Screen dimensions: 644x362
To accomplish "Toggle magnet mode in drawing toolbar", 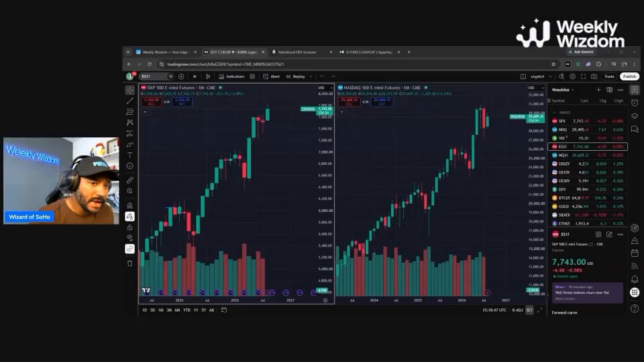I will pos(129,205).
